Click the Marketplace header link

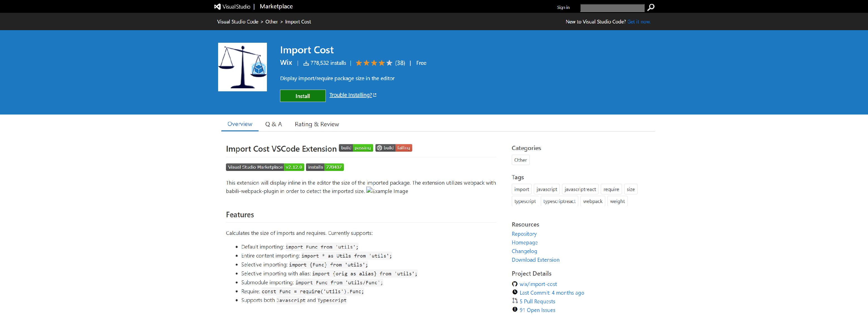[x=276, y=6]
